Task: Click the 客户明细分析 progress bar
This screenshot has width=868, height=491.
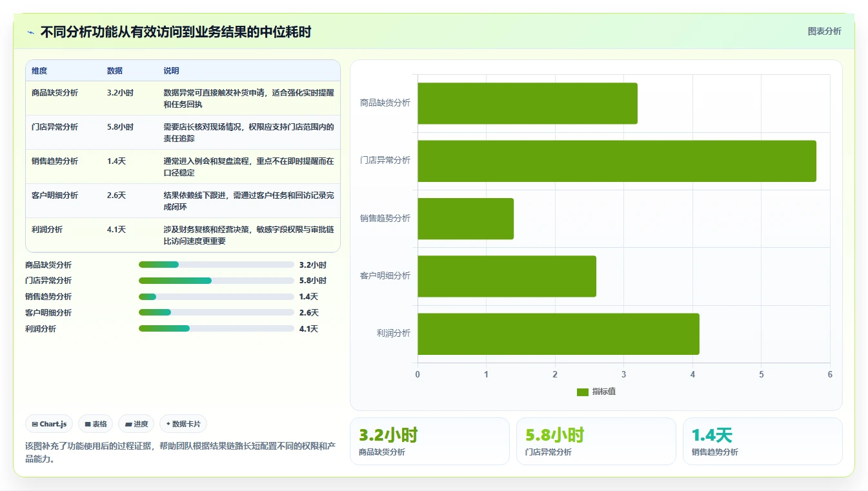Action: pyautogui.click(x=216, y=312)
